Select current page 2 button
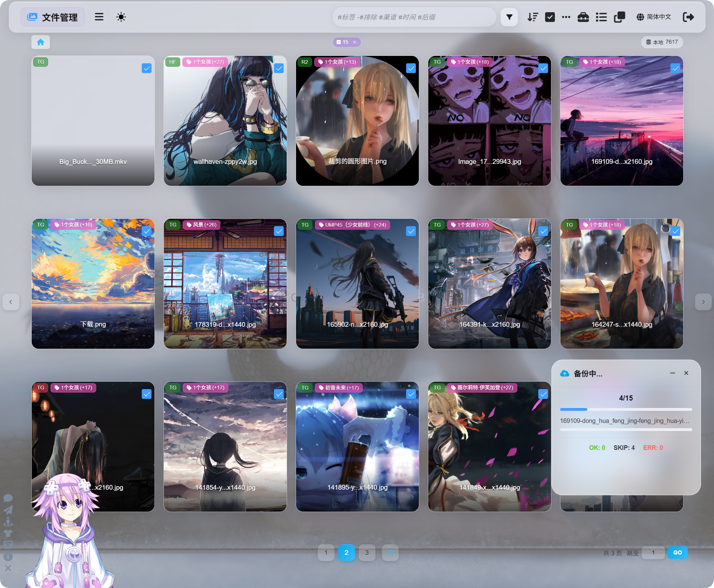714x588 pixels. point(346,552)
